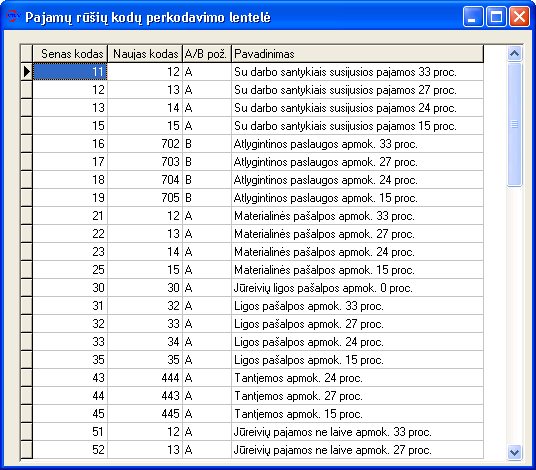Maximize the perkodavimo lentelė window

click(496, 16)
